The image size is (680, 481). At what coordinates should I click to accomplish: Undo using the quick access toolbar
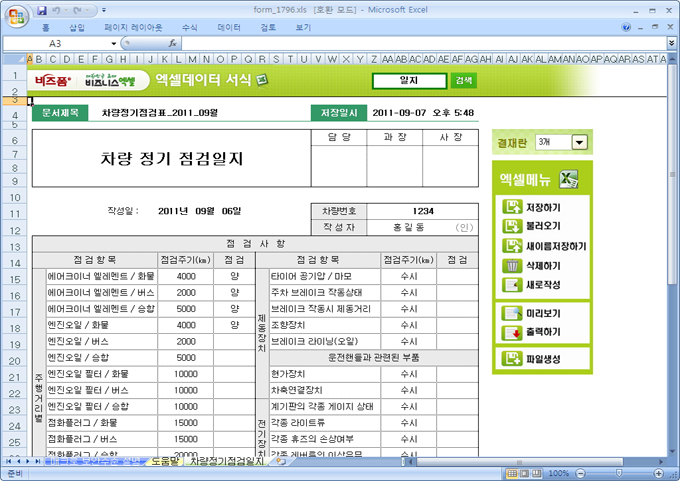pos(56,10)
